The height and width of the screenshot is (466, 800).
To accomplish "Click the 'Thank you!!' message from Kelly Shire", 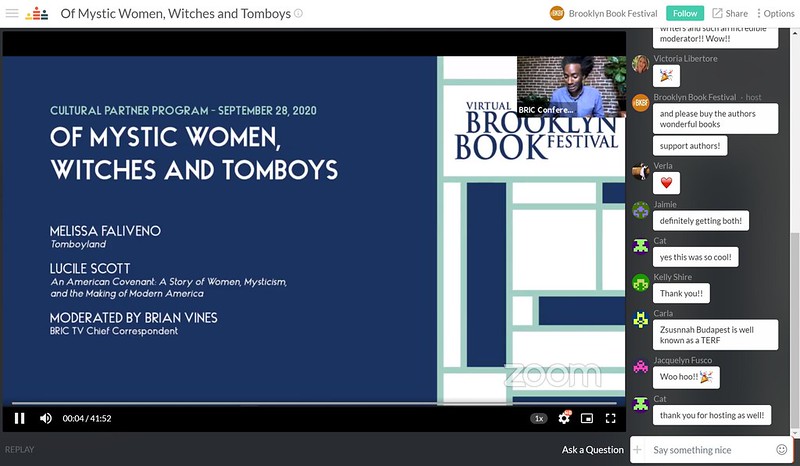I will tap(681, 293).
